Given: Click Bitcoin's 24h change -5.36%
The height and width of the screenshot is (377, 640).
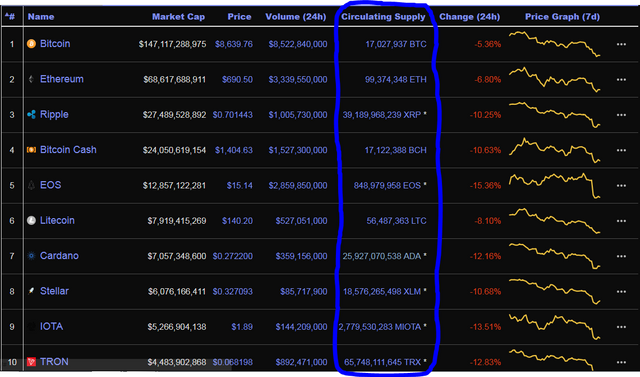Looking at the screenshot, I should coord(487,44).
